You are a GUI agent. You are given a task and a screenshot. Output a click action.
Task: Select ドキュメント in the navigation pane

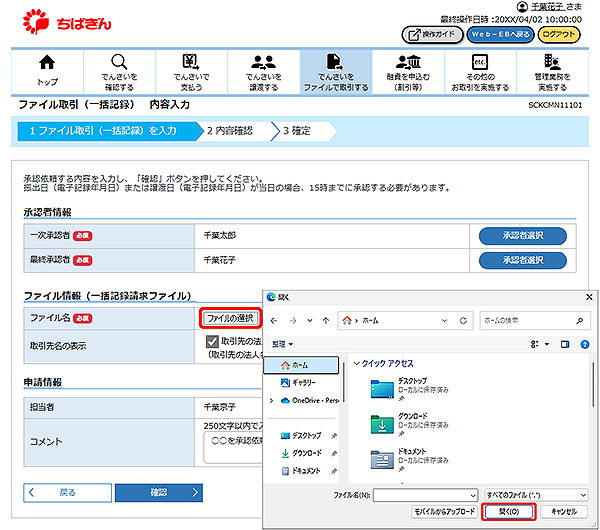pyautogui.click(x=301, y=471)
